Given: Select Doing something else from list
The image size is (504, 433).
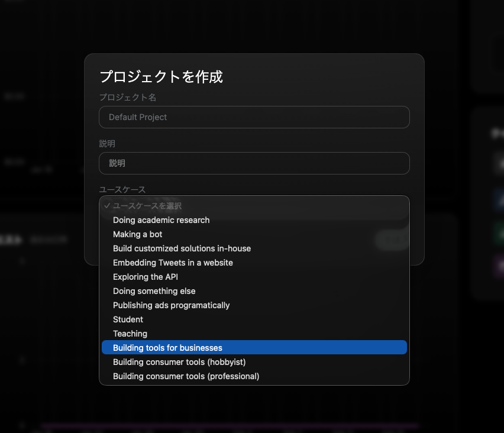Looking at the screenshot, I should point(154,291).
